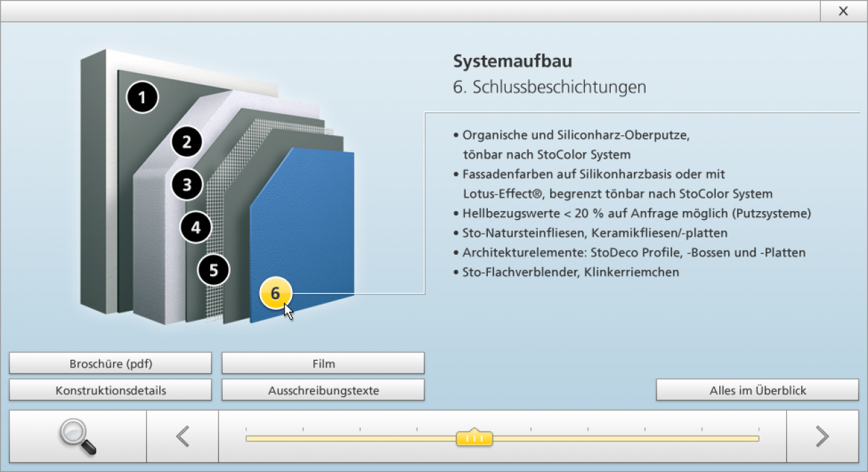Show Ausschreibungstexte
This screenshot has height=472, width=868.
[323, 391]
